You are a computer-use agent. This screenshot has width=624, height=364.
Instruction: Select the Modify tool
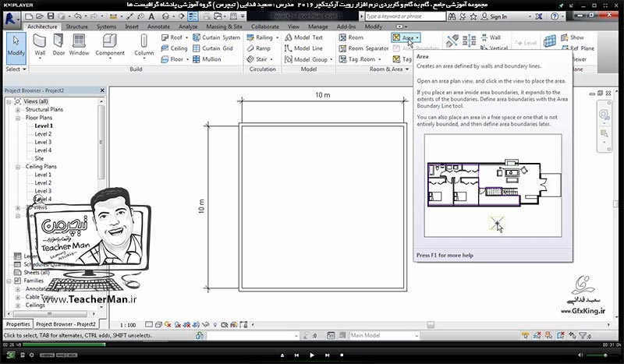pos(16,48)
